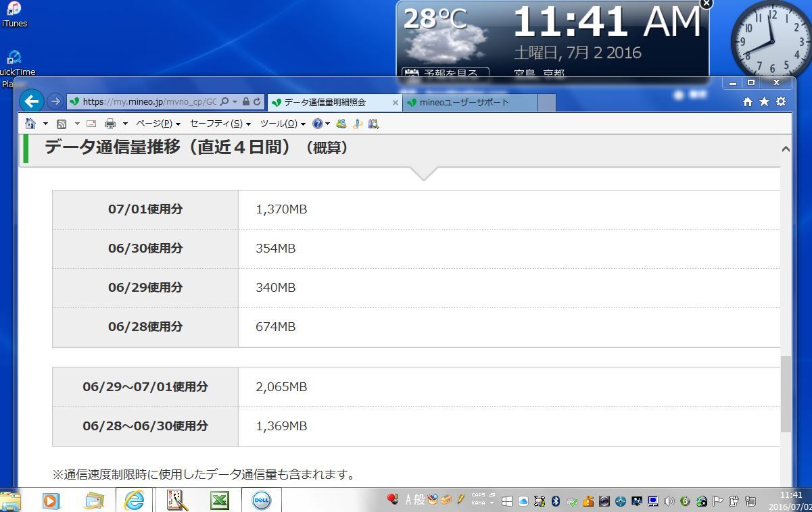The image size is (812, 512).
Task: Open dropdown arrow next to print icon
Action: pos(125,124)
